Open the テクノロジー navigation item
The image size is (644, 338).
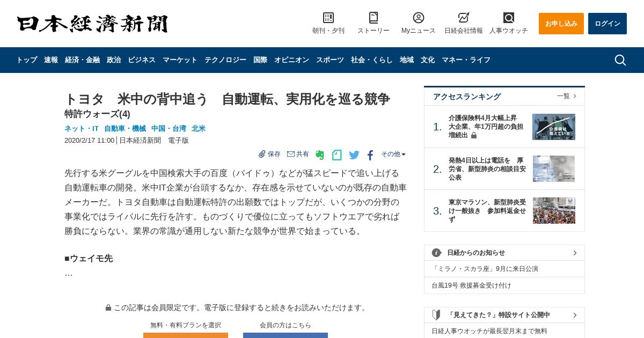coord(225,60)
